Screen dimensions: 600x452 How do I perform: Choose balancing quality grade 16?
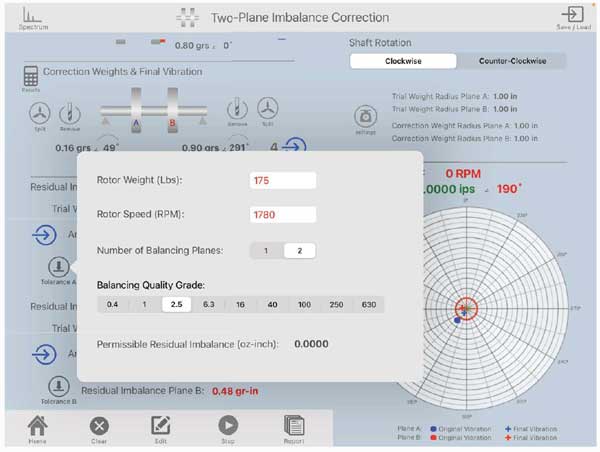(240, 305)
